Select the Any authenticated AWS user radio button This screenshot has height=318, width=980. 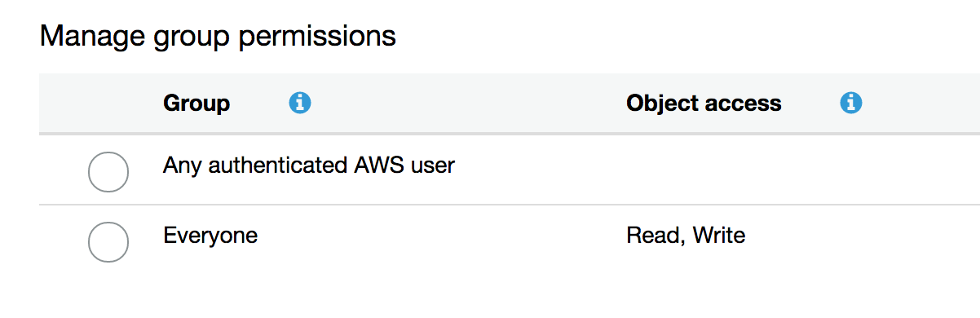point(108,171)
